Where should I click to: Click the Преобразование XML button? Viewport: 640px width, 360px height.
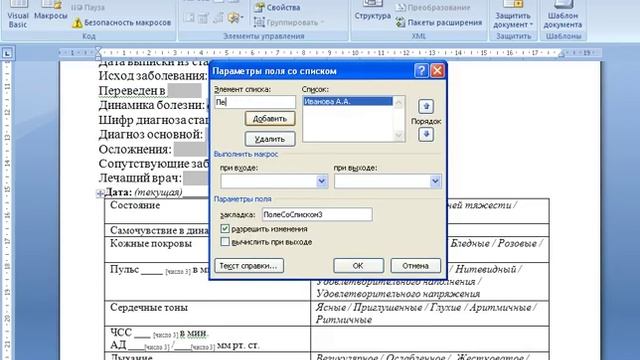click(433, 7)
